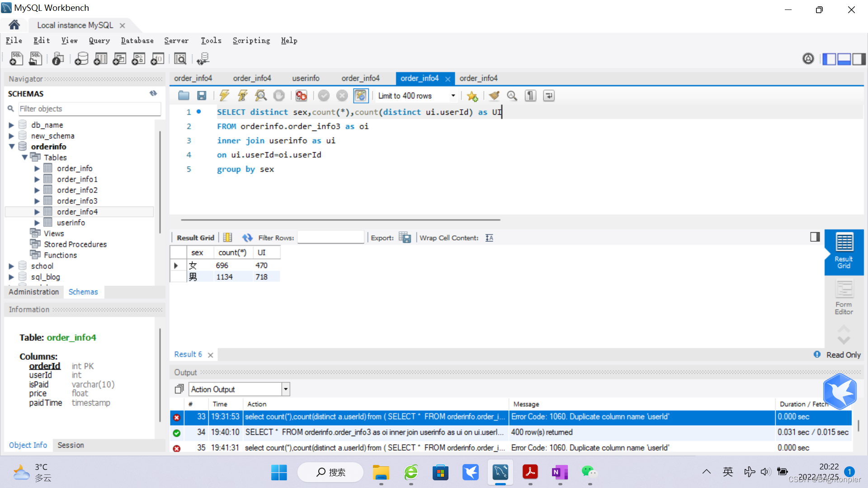Image resolution: width=868 pixels, height=488 pixels.
Task: Toggle the left sidebar panel visibility
Action: (x=829, y=59)
